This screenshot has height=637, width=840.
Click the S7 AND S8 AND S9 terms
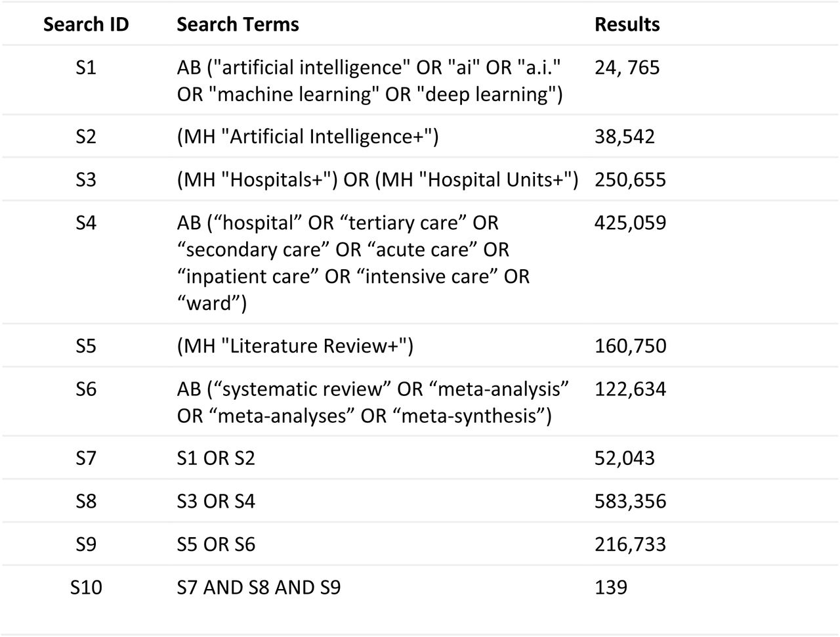[259, 587]
